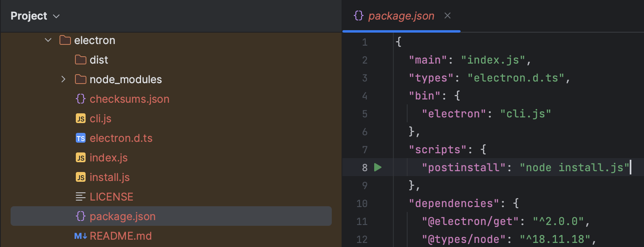
Task: Click the node_modules folder icon
Action: [81, 79]
